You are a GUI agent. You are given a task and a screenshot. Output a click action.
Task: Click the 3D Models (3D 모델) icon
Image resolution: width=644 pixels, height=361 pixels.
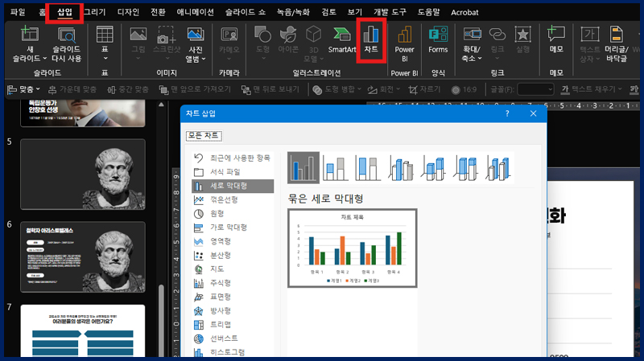click(x=313, y=34)
